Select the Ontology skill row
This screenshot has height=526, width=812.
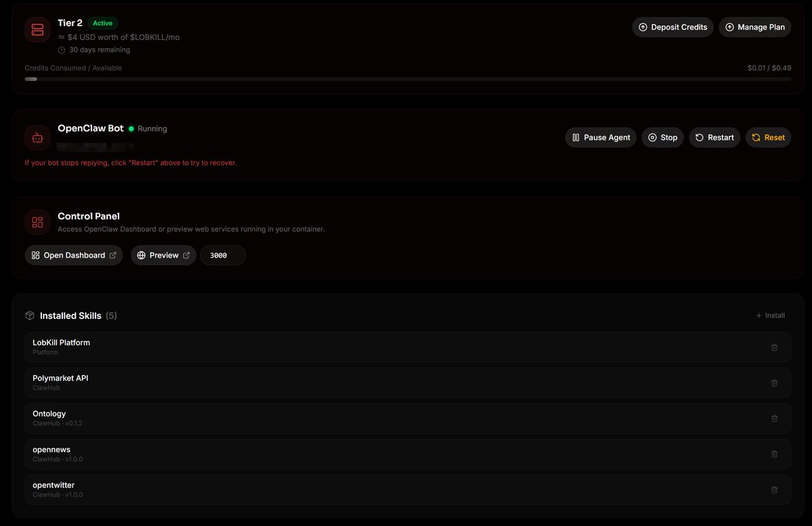click(x=407, y=419)
